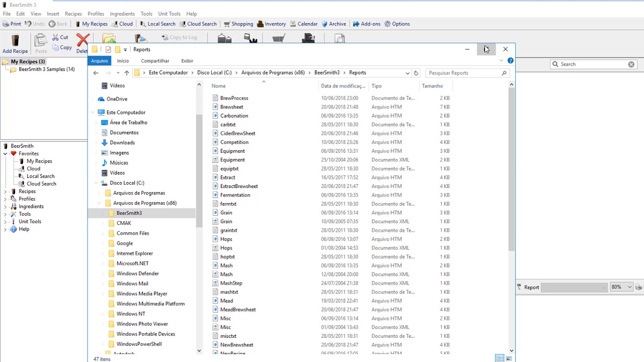The image size is (644, 362).
Task: Open Add-ons toolbar item
Action: click(367, 24)
